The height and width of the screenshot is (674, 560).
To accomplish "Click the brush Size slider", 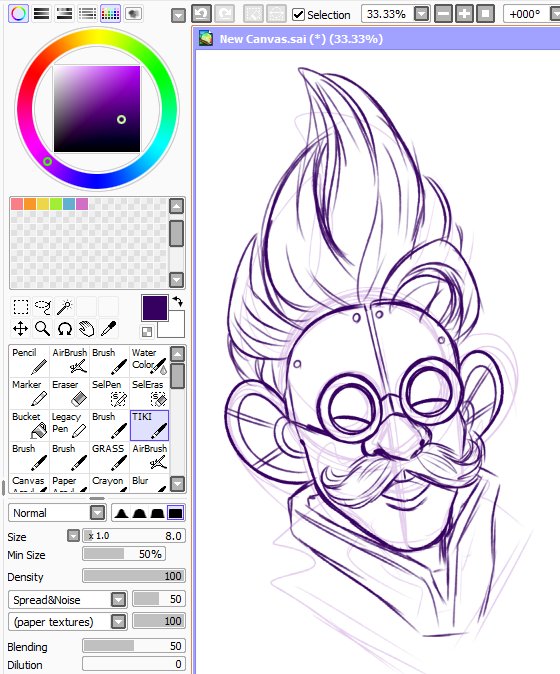I will pos(134,536).
